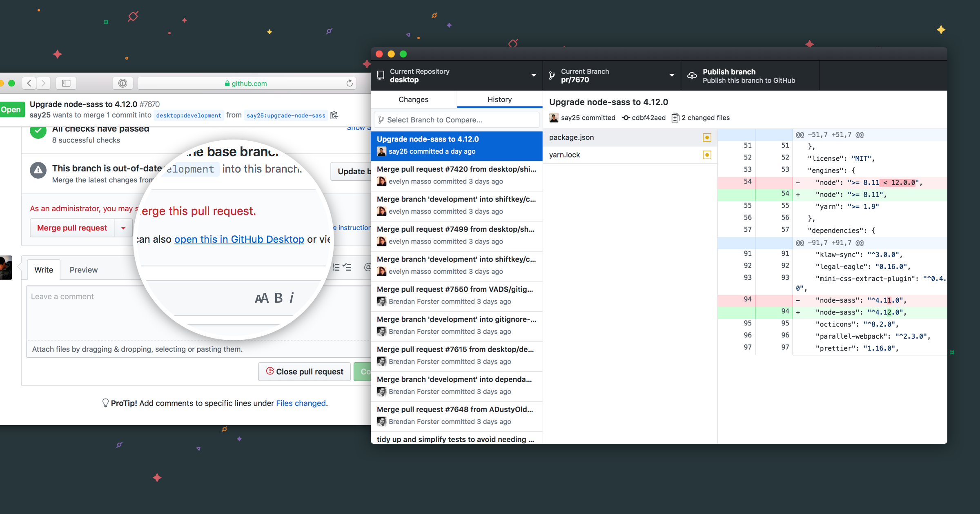Click the yellow status dot for yarn.lock

[707, 155]
